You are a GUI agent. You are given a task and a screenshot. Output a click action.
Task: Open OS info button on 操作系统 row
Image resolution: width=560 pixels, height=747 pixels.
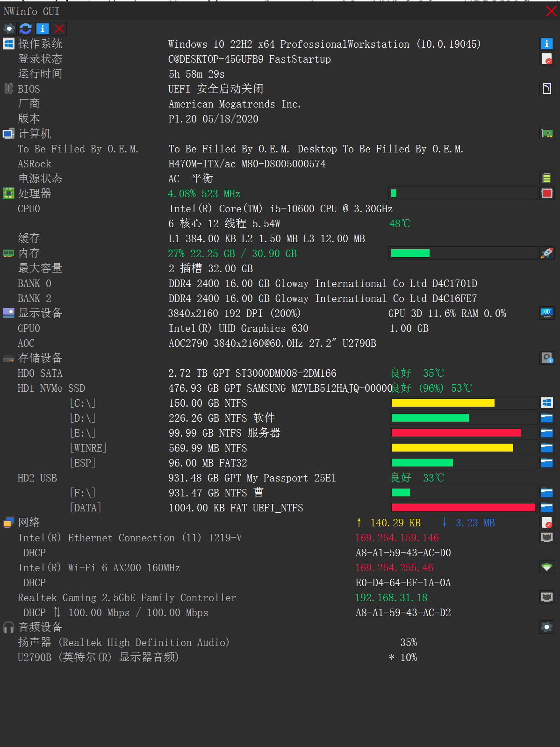(547, 44)
